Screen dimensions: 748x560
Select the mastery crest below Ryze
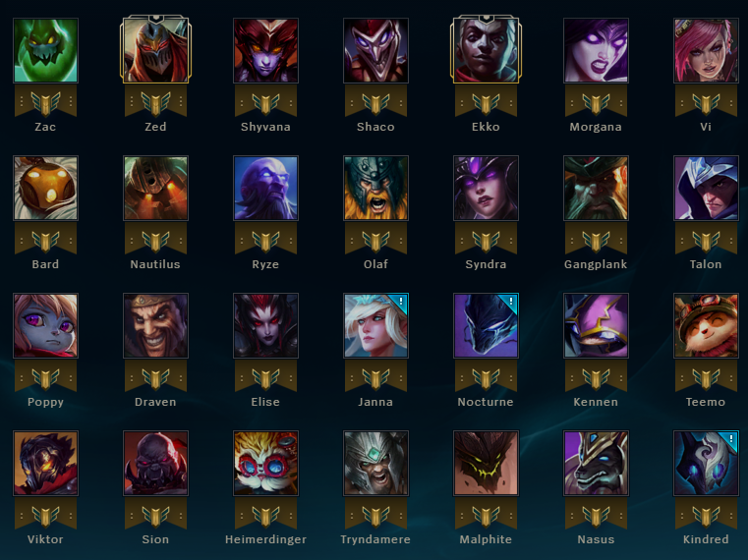coord(265,239)
